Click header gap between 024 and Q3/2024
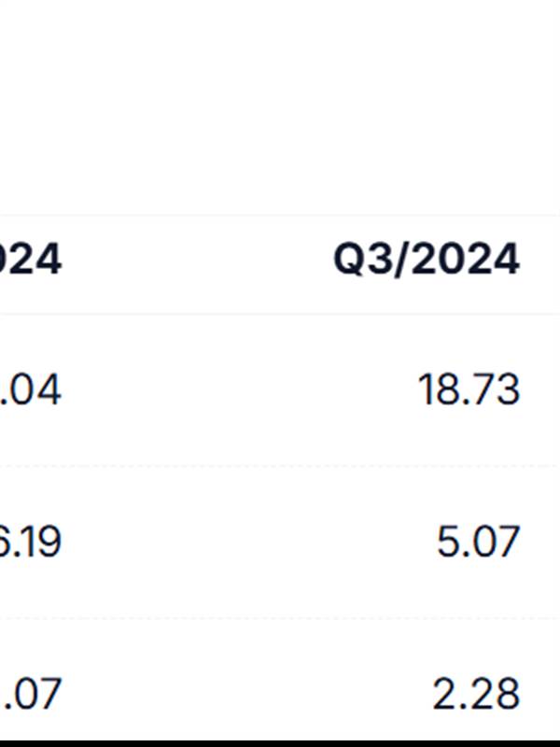This screenshot has width=560, height=747. [196, 260]
